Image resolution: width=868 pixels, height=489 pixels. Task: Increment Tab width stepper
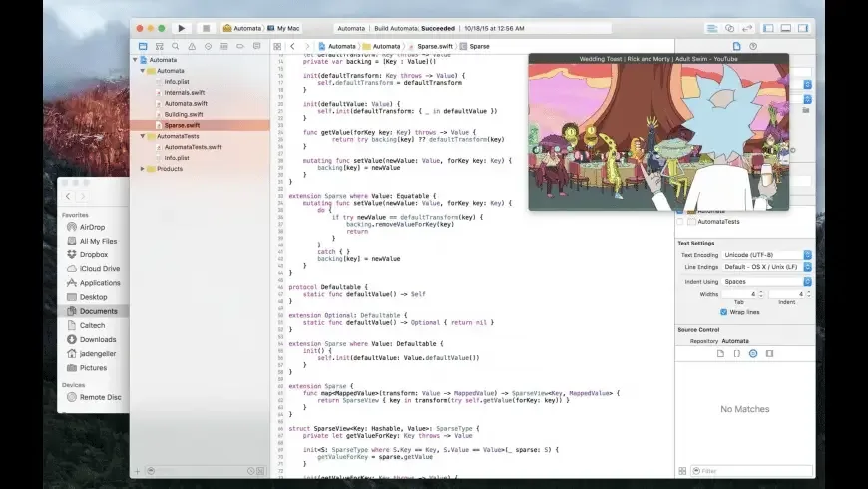[760, 292]
